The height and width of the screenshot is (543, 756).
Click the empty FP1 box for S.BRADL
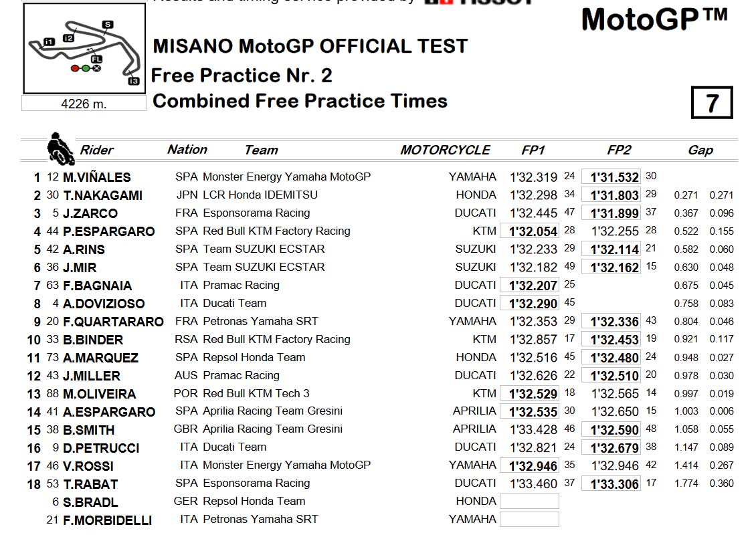pos(529,501)
